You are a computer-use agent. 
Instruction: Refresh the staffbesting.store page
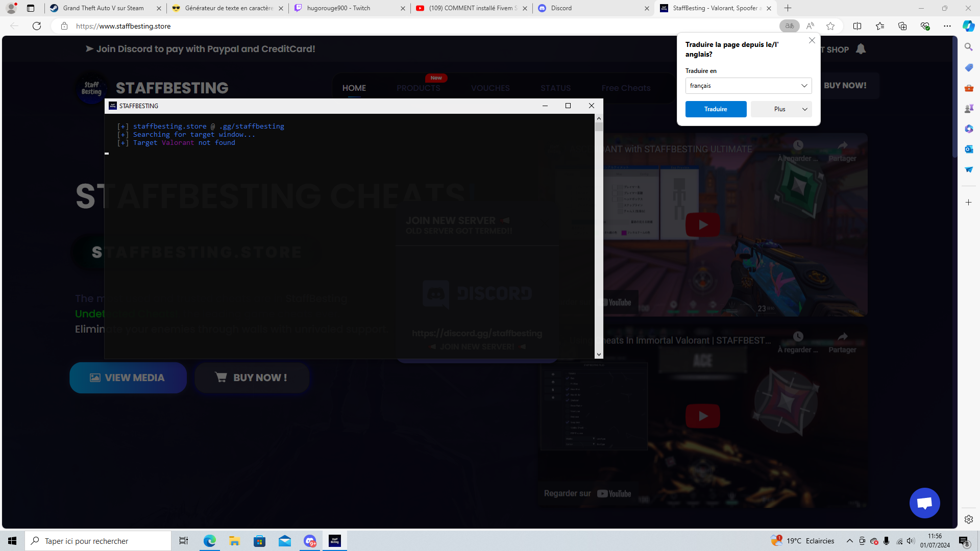coord(37,26)
